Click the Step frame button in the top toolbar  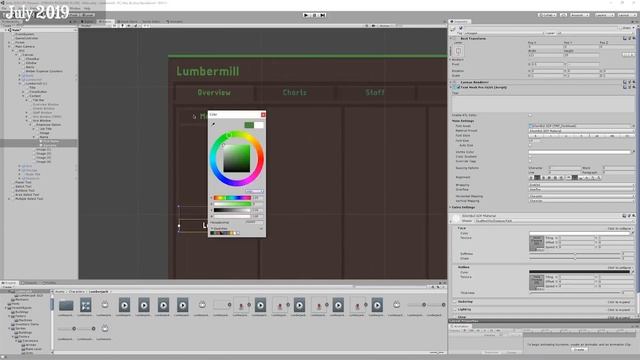click(322, 15)
